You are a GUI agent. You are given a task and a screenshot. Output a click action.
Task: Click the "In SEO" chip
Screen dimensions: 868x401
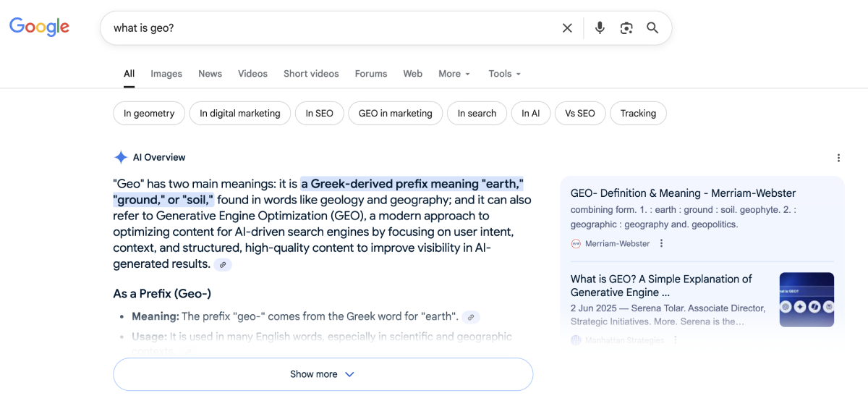(x=319, y=113)
